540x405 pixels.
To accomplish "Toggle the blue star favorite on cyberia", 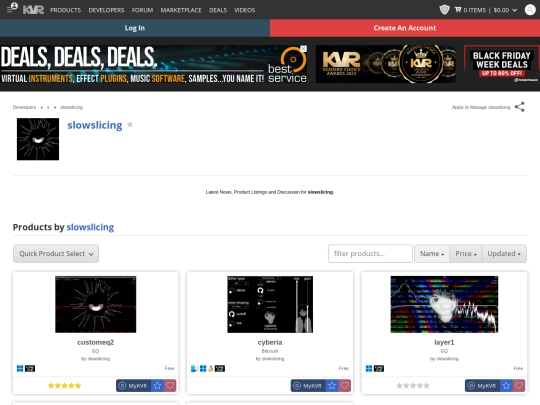I will coord(332,386).
